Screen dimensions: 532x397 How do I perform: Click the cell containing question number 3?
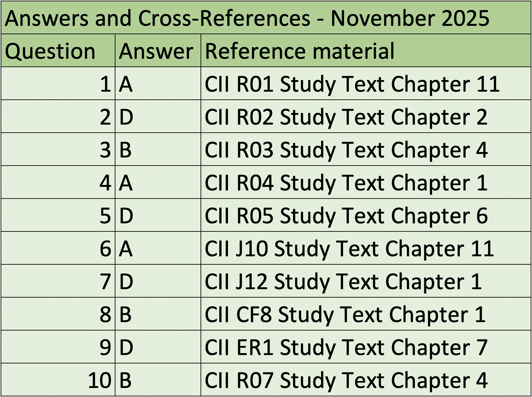(58, 150)
